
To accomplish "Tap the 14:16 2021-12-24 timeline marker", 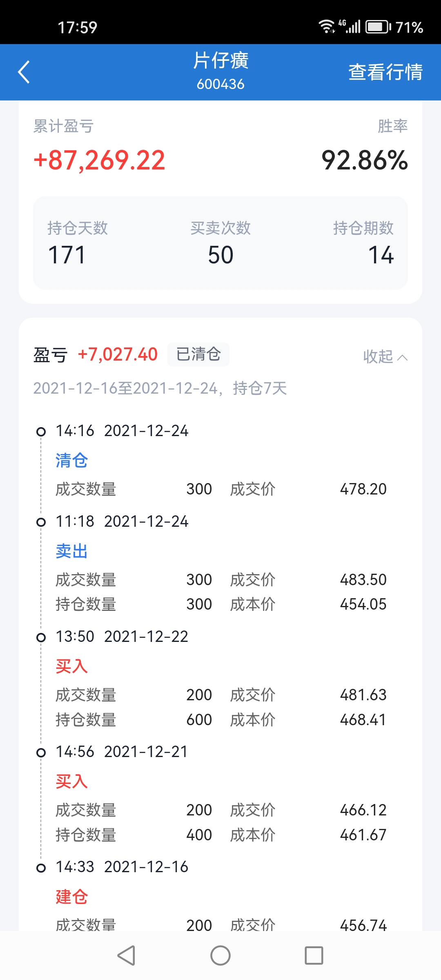I will pos(41,432).
